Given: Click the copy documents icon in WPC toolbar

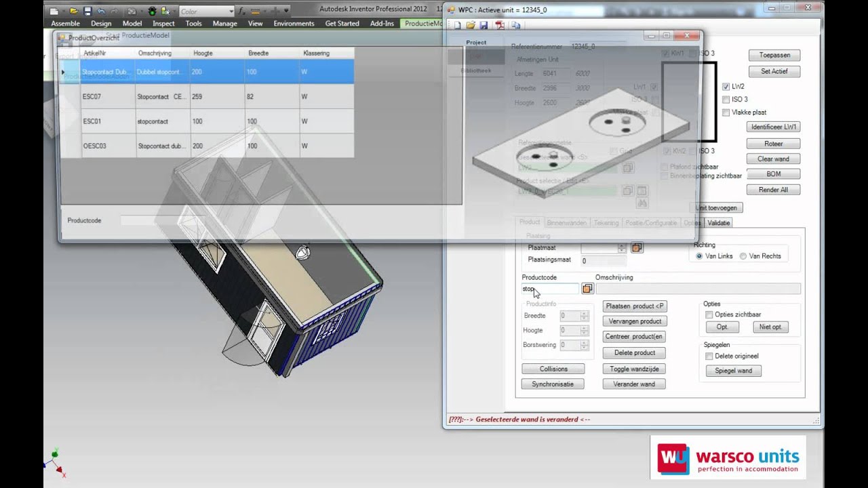Looking at the screenshot, I should point(516,25).
